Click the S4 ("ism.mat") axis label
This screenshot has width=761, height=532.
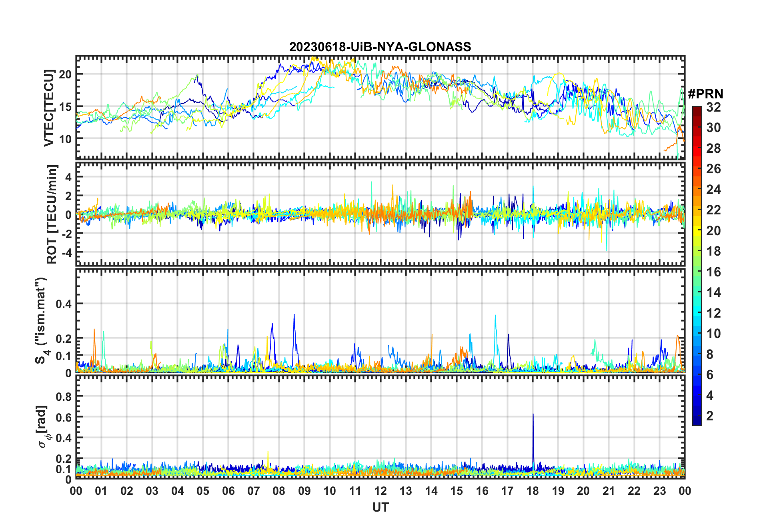click(42, 320)
